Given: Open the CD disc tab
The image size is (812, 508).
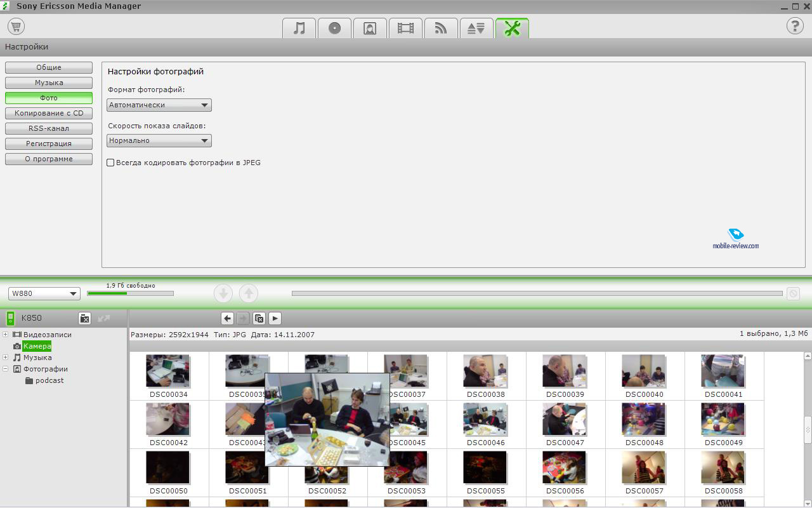Looking at the screenshot, I should click(335, 28).
